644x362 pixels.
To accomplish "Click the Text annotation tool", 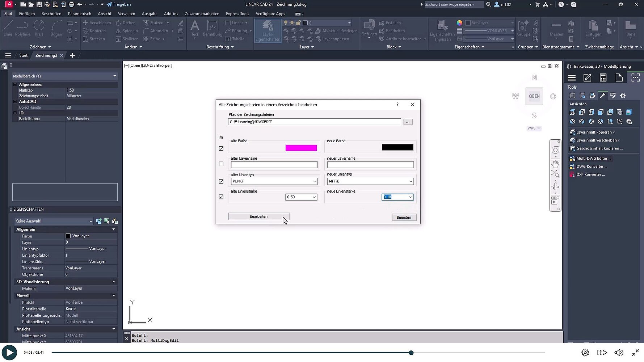I will click(195, 28).
